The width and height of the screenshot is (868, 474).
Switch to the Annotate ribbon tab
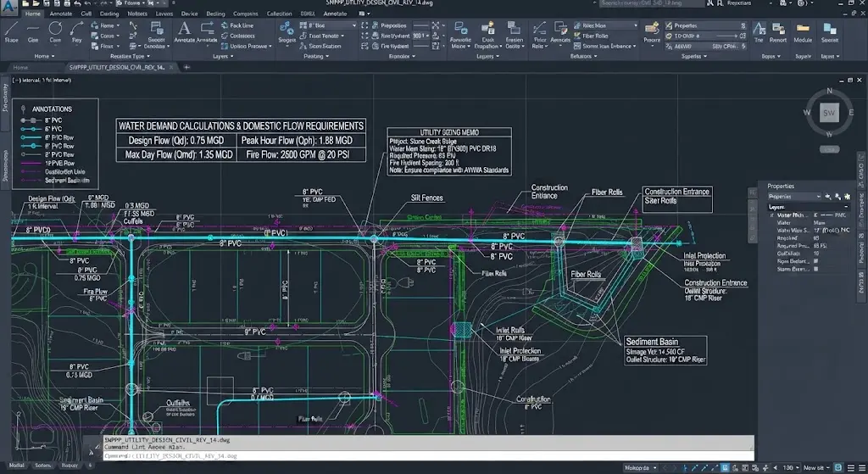point(60,14)
